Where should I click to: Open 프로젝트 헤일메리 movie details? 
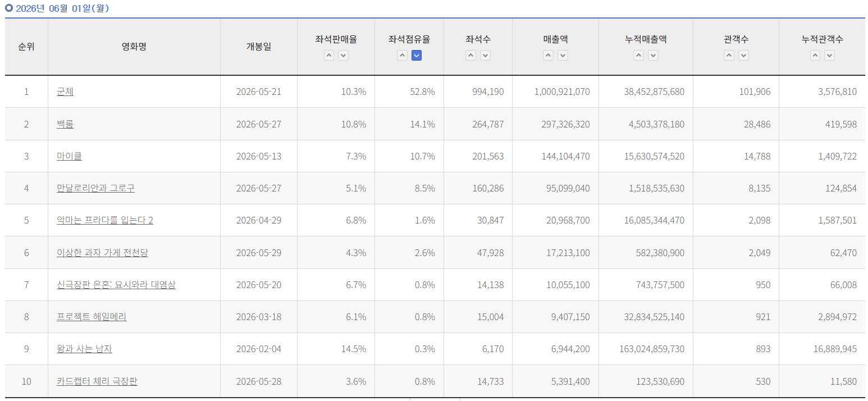coord(92,317)
